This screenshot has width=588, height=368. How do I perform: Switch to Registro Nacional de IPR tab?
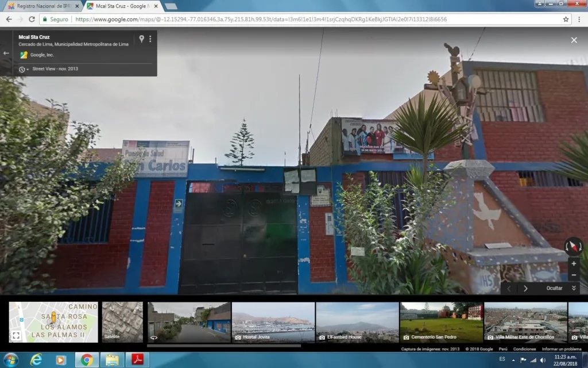click(x=44, y=6)
